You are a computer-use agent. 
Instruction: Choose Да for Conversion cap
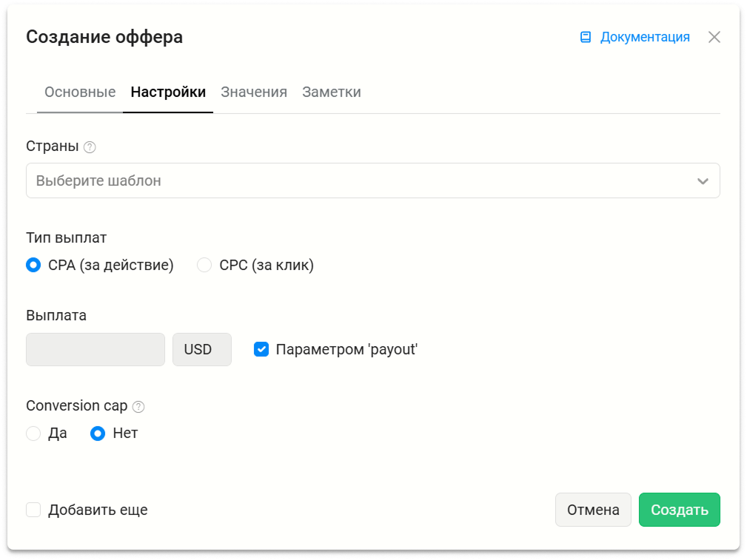coord(33,434)
